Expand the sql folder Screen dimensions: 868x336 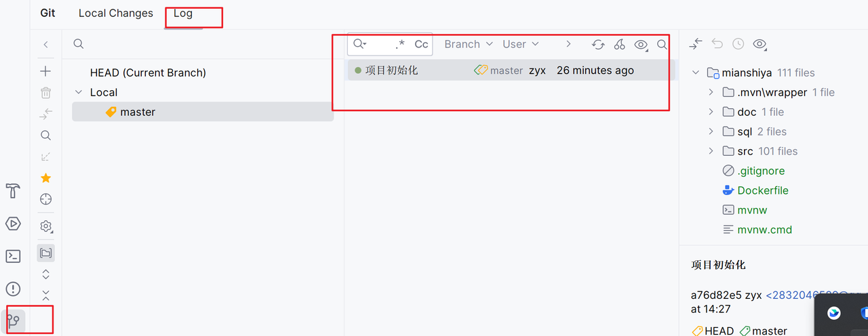point(711,131)
